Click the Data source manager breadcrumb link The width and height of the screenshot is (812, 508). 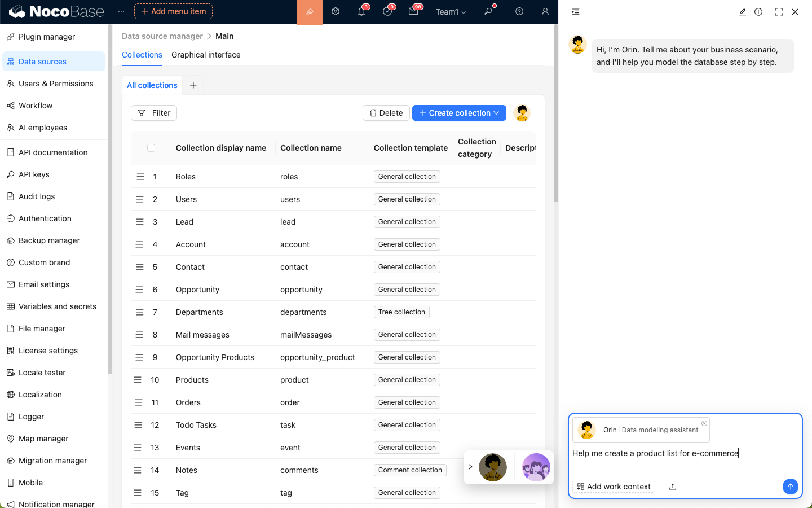pos(162,36)
